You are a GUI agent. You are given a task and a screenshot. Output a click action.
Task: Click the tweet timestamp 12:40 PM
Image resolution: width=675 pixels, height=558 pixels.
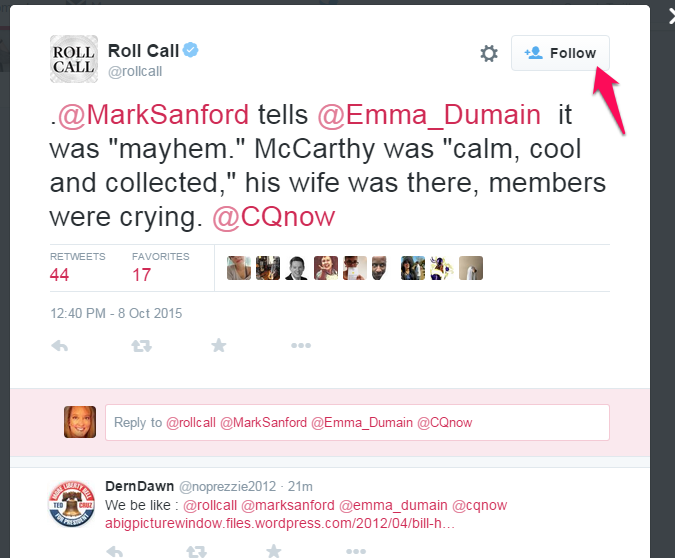click(116, 313)
